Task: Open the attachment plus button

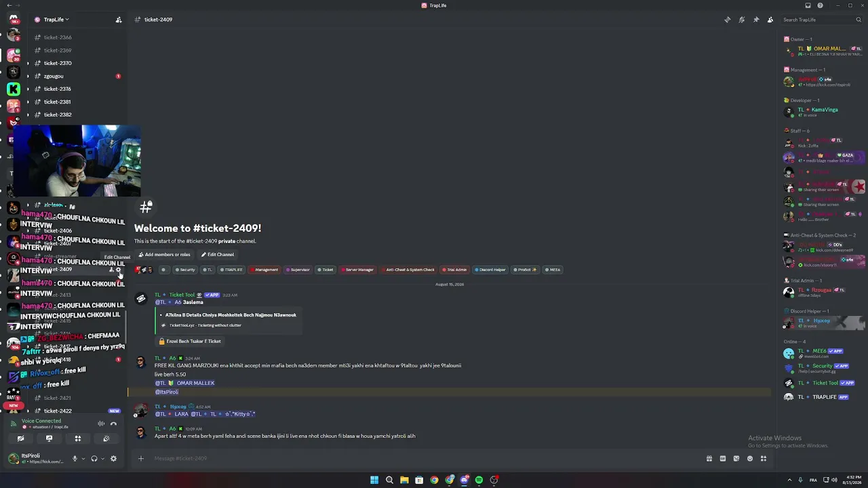Action: click(141, 458)
